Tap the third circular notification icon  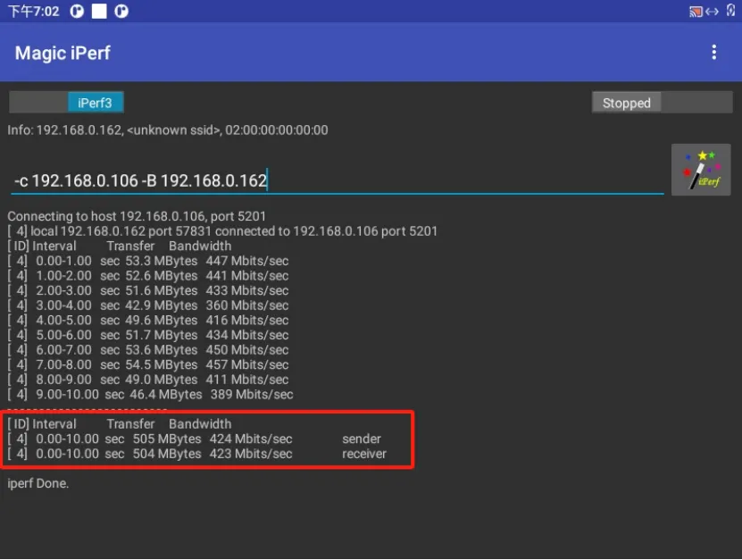point(121,11)
